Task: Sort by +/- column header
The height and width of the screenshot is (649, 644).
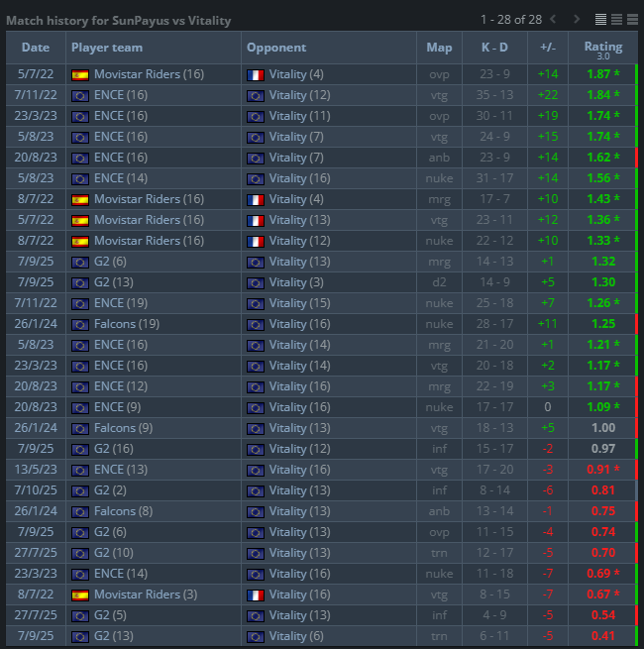Action: [548, 48]
